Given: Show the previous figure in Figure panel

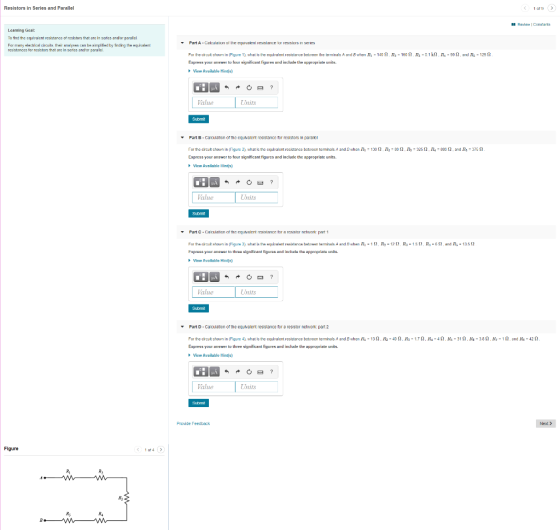Looking at the screenshot, I should [x=138, y=450].
